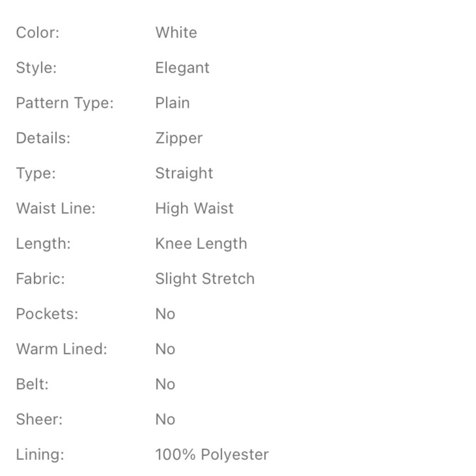
Task: Select the "Zipper" details value
Action: click(x=178, y=138)
